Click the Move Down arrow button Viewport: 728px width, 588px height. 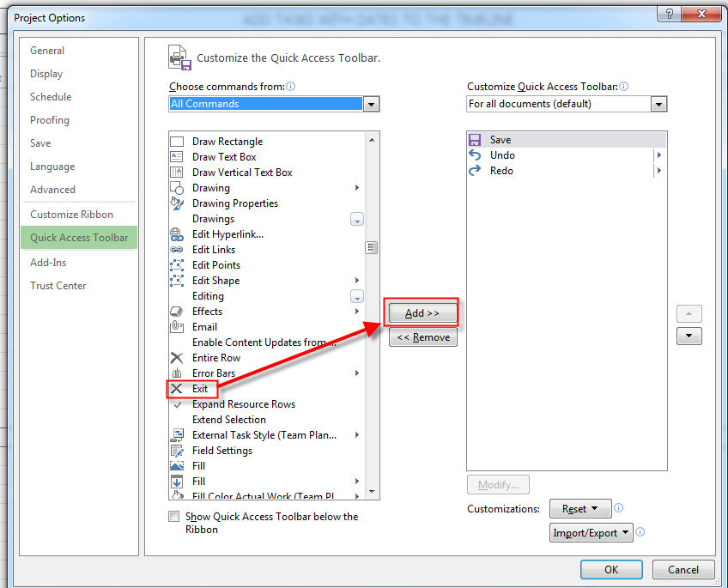[689, 336]
